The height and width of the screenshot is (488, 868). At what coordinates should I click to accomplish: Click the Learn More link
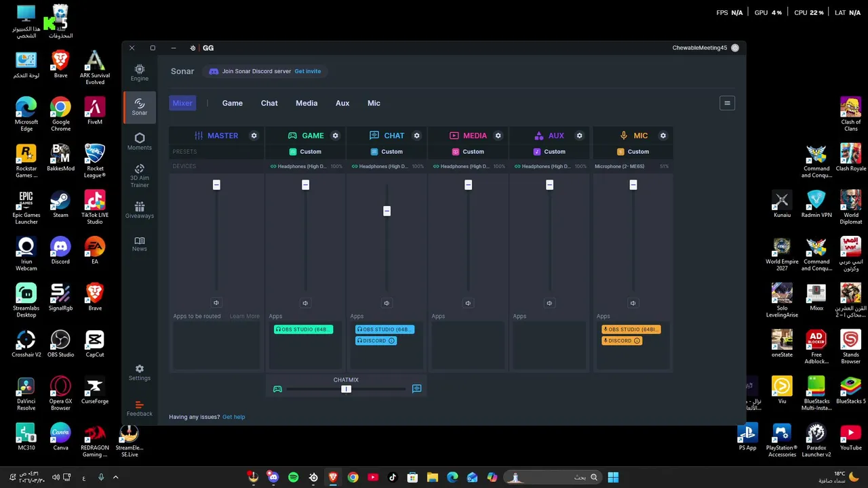click(x=244, y=316)
